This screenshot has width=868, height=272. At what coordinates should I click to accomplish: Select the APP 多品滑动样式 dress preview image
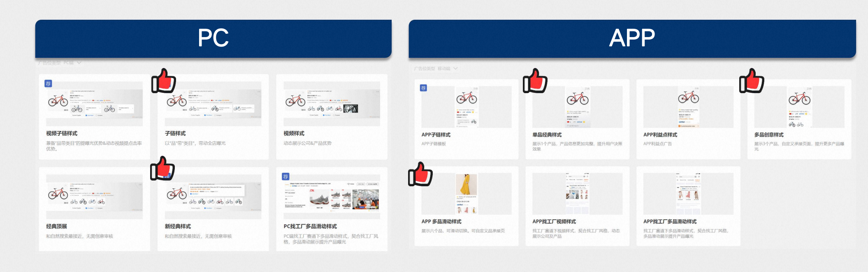click(x=466, y=194)
